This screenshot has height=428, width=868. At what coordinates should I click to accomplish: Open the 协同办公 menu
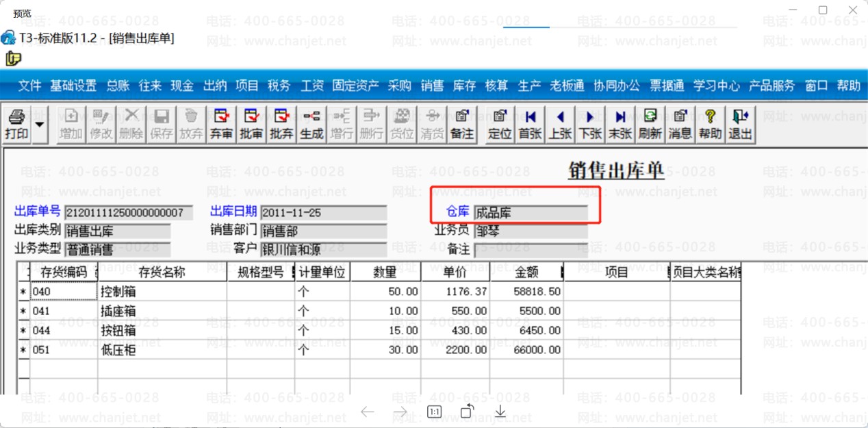[617, 86]
